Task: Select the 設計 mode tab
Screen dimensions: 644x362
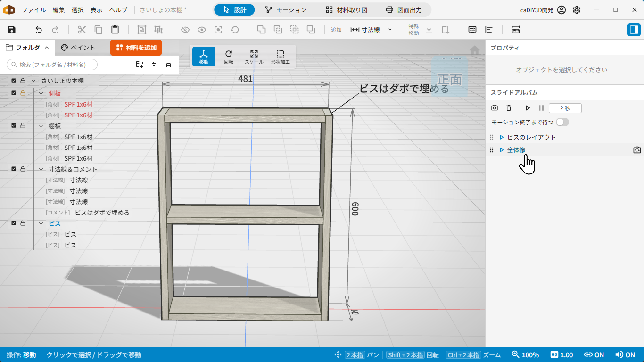Action: pos(234,10)
